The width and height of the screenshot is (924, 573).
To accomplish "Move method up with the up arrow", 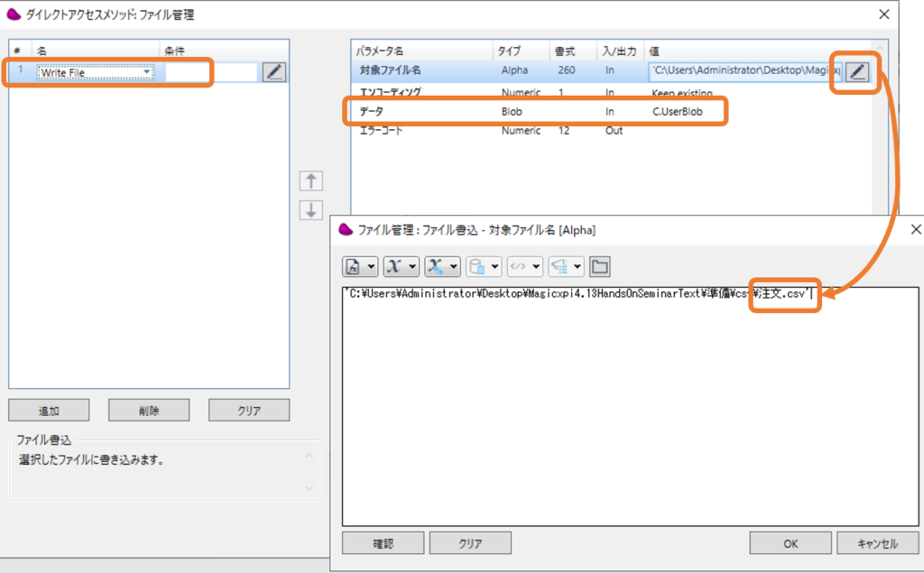I will (311, 180).
